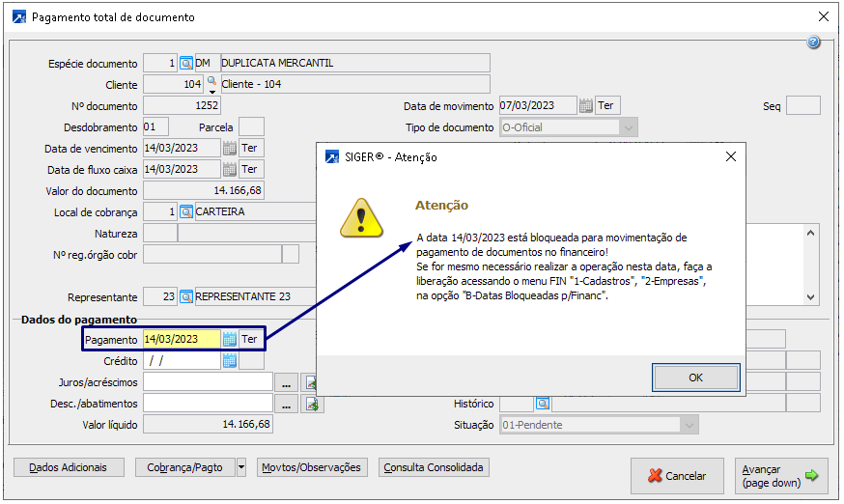Screen dimensions: 844x504
Task: Click the Data de movimento field
Action: (x=538, y=105)
